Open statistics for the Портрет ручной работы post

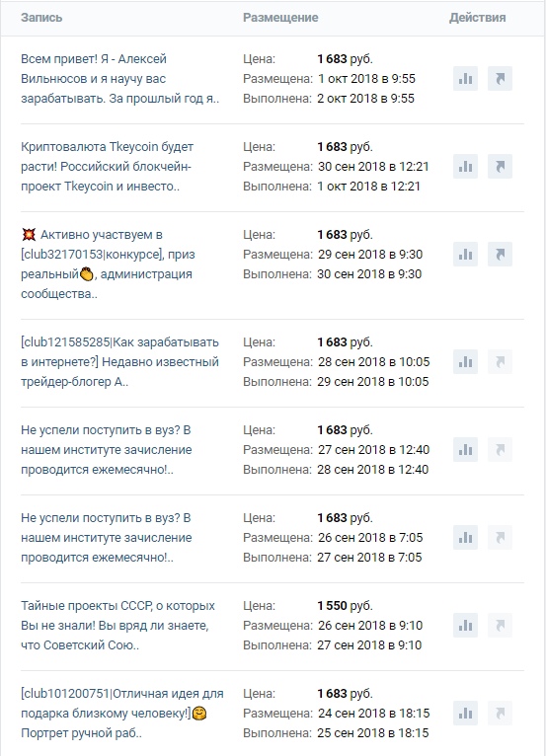(x=465, y=714)
